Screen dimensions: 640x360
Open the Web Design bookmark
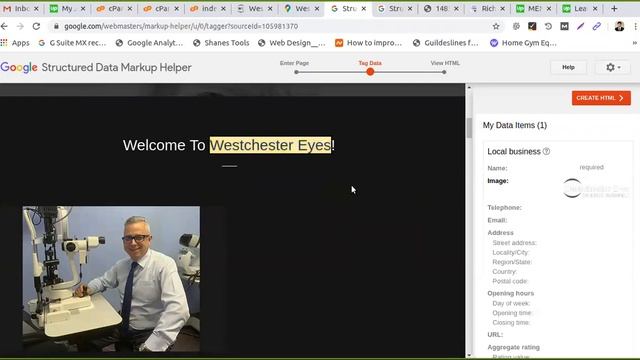pos(292,43)
